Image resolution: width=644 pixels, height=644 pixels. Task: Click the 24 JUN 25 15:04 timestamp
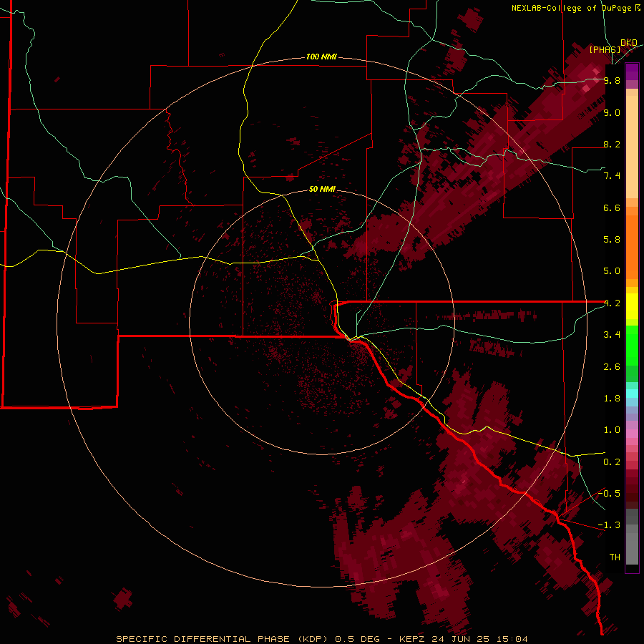point(479,639)
